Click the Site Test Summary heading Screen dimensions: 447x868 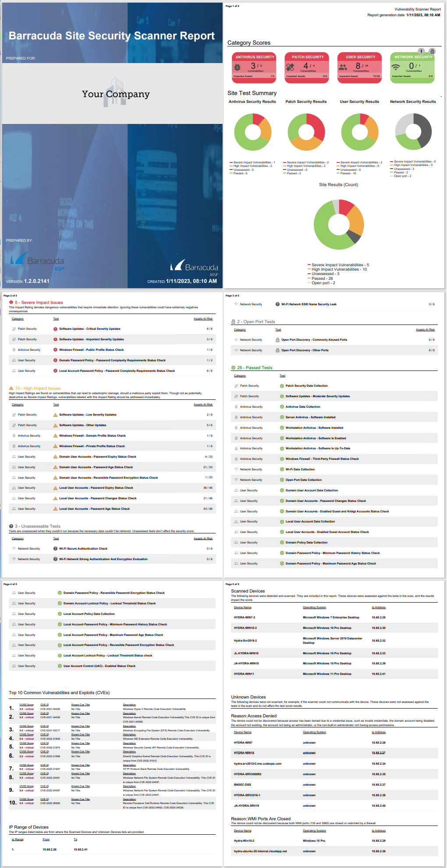pyautogui.click(x=252, y=93)
